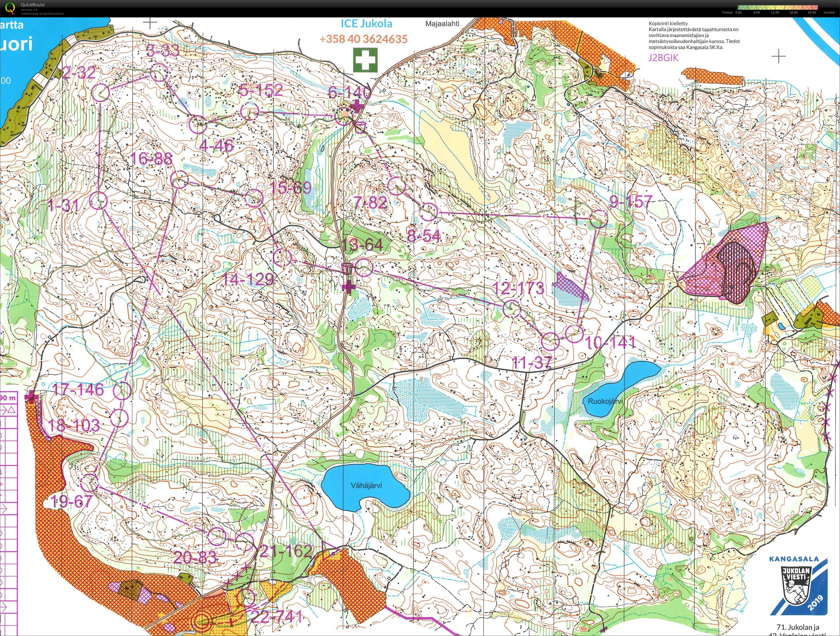Click the 'QuickRoute' application title
The image size is (840, 636).
coord(33,5)
